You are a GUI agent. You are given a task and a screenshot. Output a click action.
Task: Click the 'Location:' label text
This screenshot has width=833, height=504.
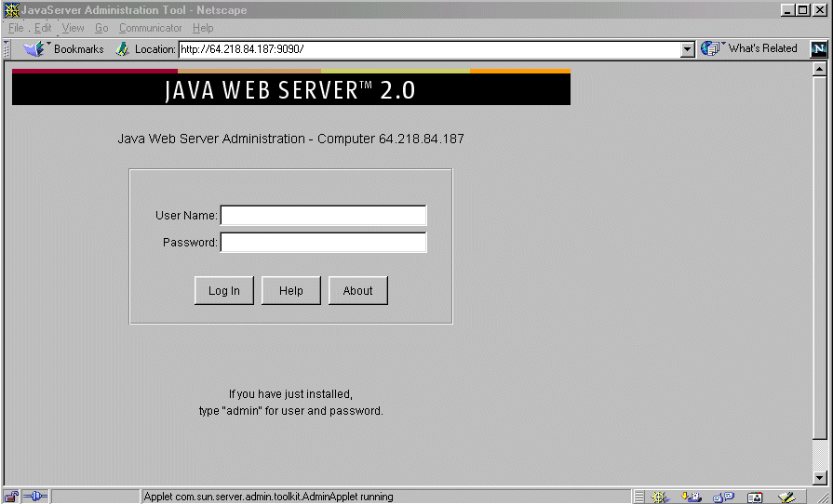[x=155, y=49]
